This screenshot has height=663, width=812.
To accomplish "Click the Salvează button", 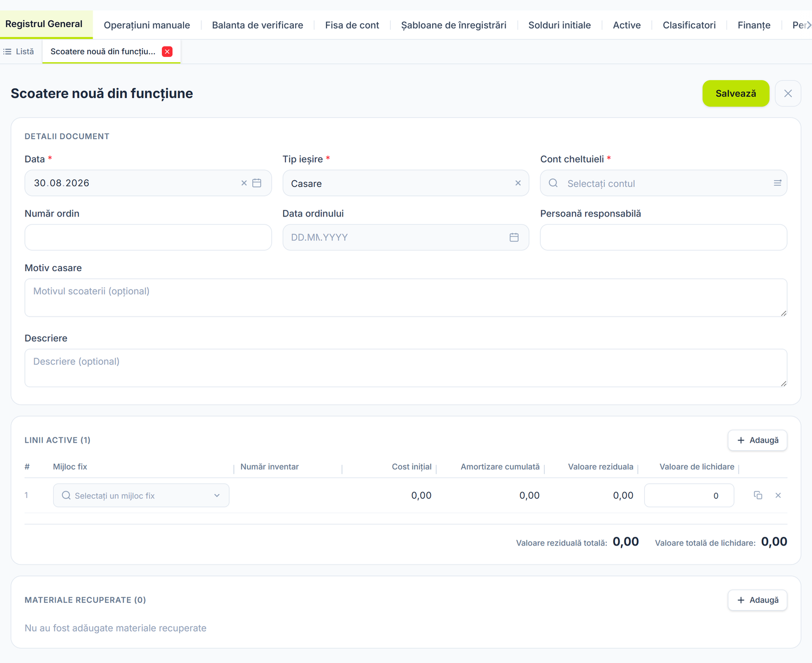I will 736,93.
